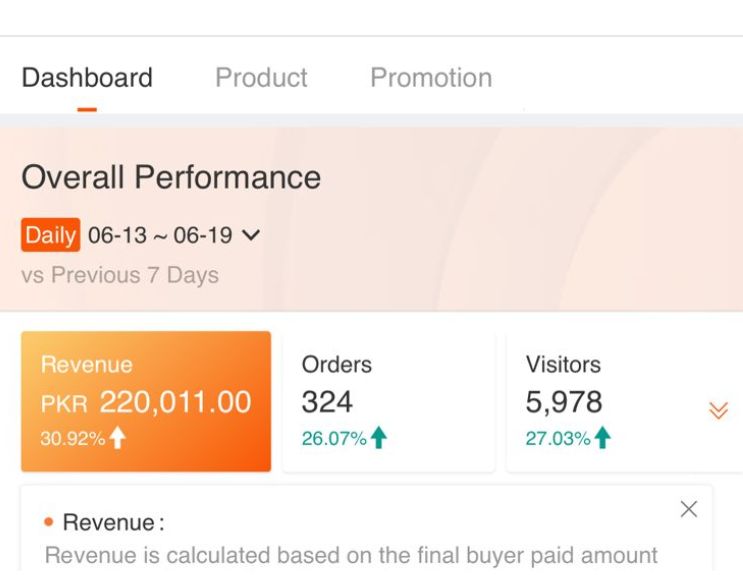Select the orange Revenue card
The image size is (743, 575).
146,401
